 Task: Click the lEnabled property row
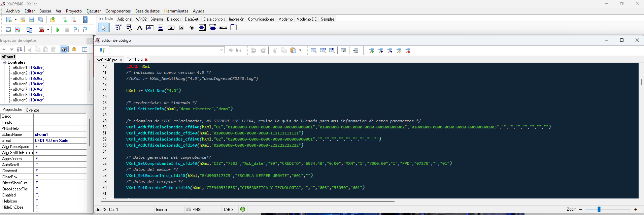point(43,195)
